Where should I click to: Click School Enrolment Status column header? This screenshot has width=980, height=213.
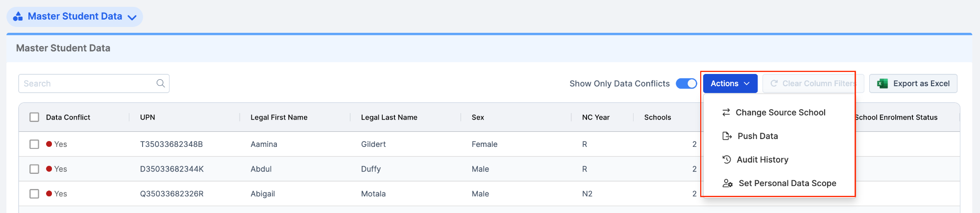pos(896,118)
